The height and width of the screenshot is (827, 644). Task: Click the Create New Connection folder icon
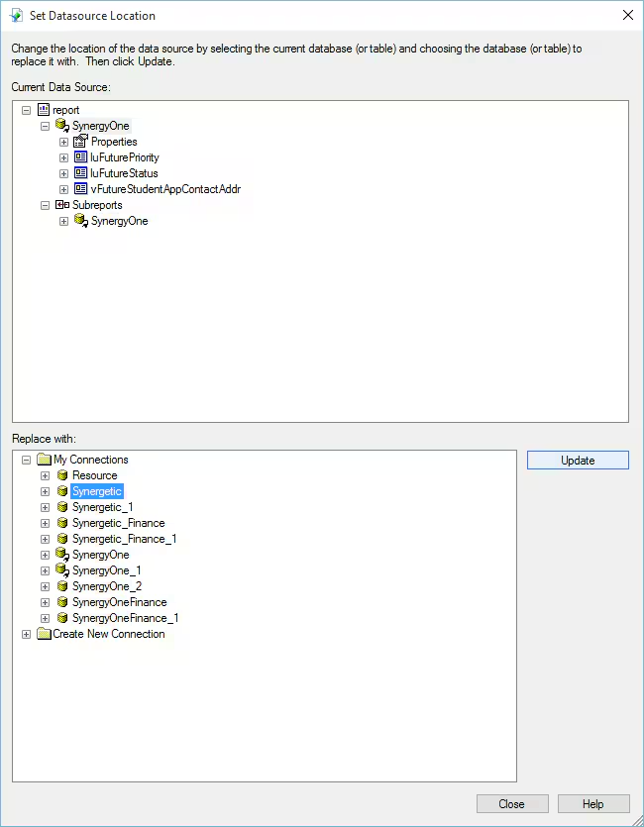[45, 634]
